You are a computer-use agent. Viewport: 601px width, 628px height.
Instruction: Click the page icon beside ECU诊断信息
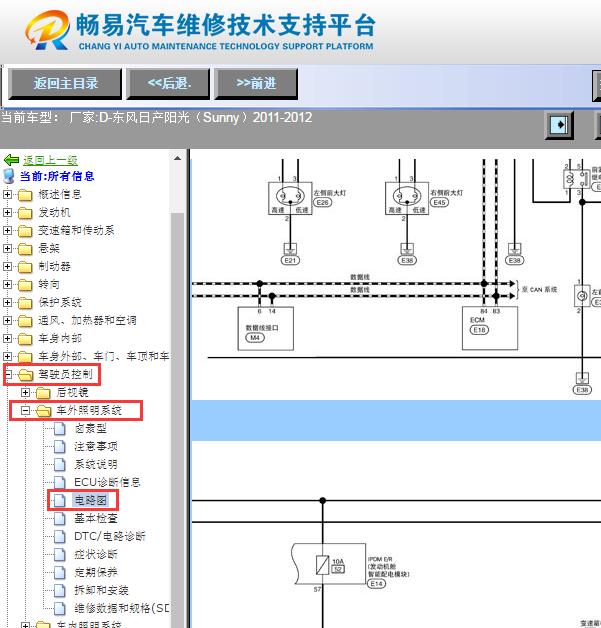tap(60, 482)
